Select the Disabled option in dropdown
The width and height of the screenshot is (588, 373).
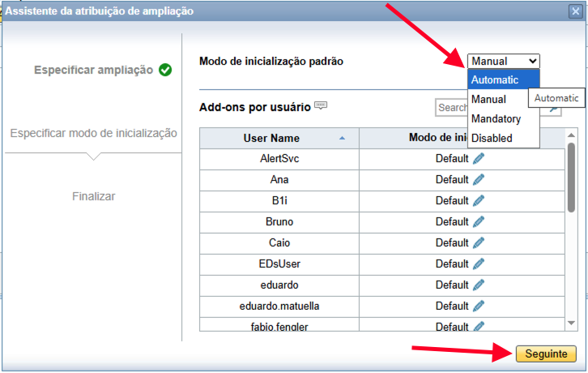point(492,138)
